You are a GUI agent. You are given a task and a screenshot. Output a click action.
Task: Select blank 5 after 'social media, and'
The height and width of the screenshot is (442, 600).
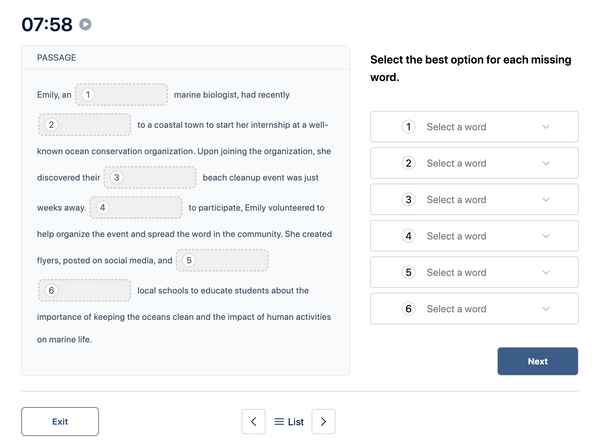(222, 260)
